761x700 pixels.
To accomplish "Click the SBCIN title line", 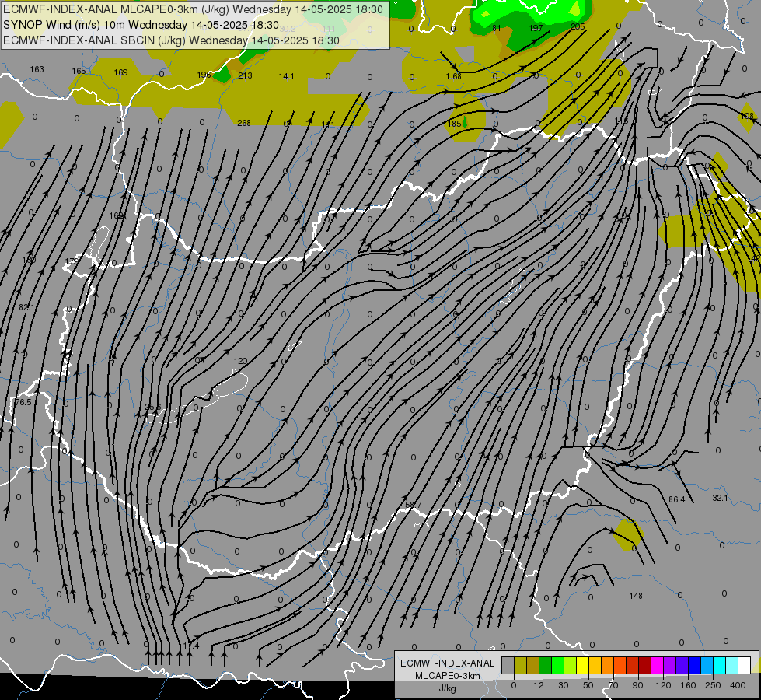I will click(171, 40).
